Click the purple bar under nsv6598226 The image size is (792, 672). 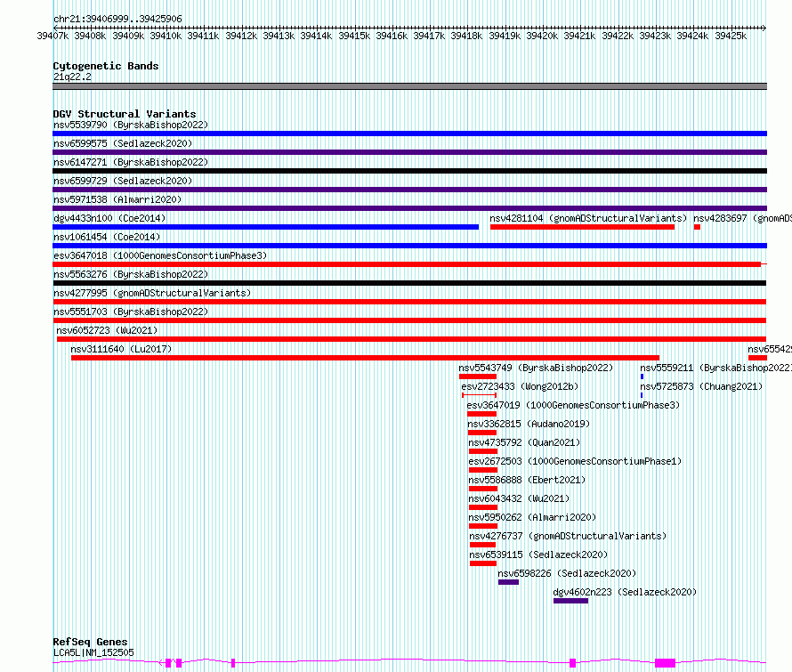(509, 582)
